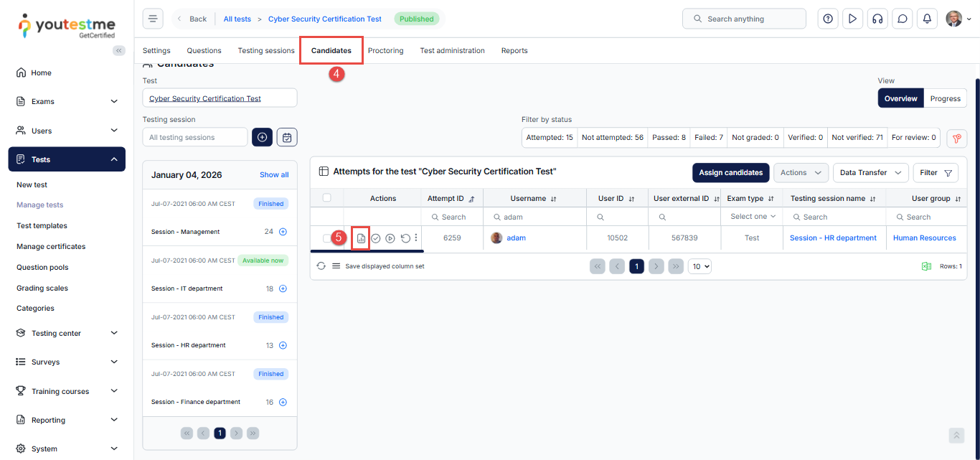This screenshot has width=980, height=460.
Task: Open the report icon in adam's row
Action: click(361, 238)
